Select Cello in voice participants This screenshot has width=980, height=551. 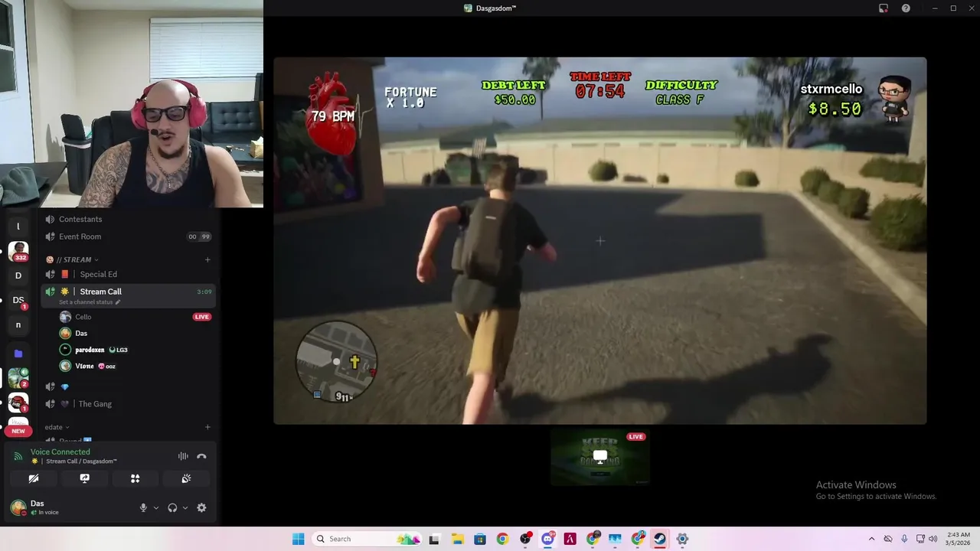tap(129, 317)
